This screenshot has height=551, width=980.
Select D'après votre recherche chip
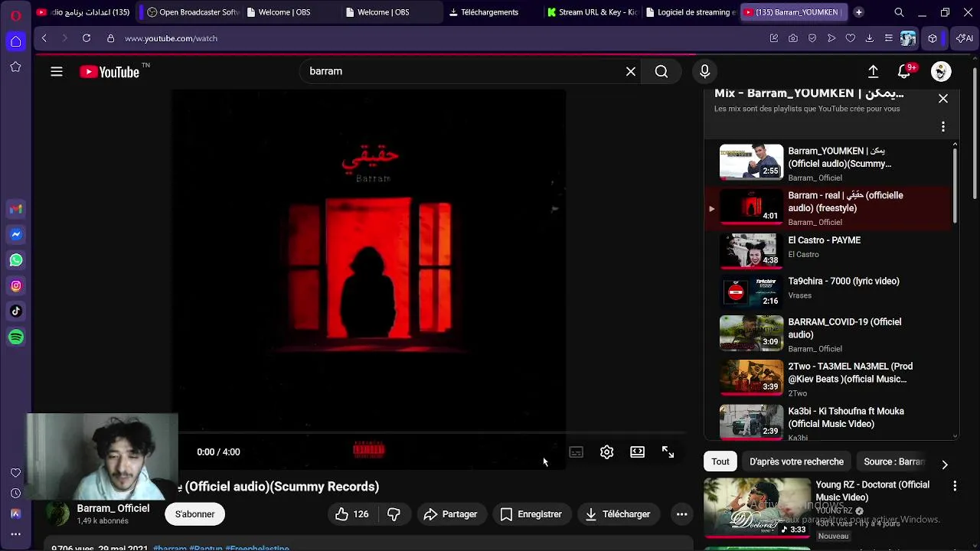796,461
